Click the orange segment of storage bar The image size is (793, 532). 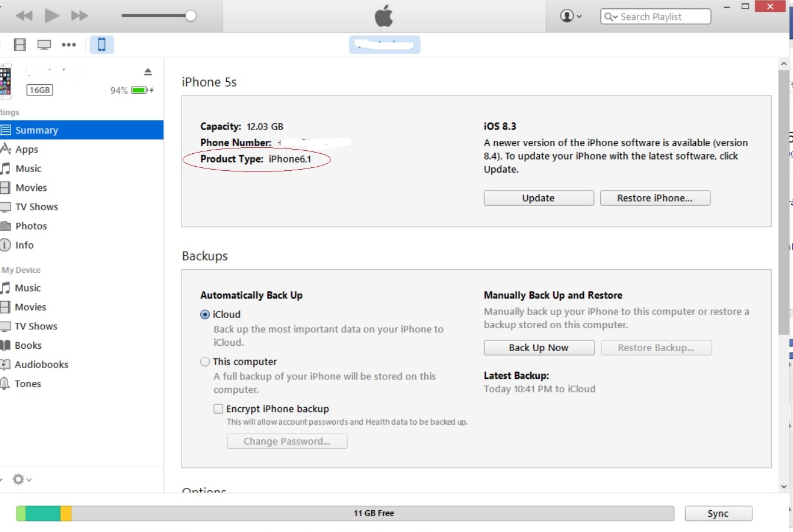point(66,514)
